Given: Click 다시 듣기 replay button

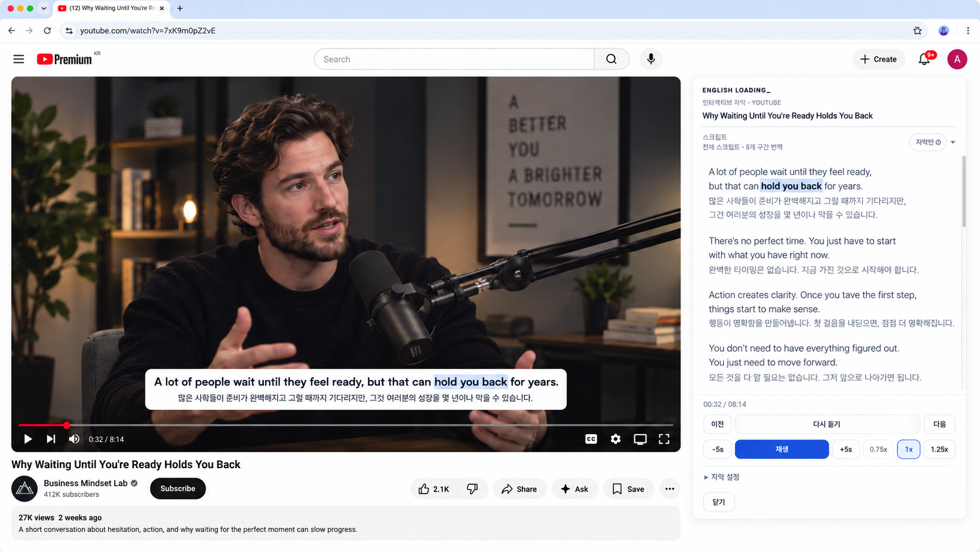Looking at the screenshot, I should click(x=826, y=424).
